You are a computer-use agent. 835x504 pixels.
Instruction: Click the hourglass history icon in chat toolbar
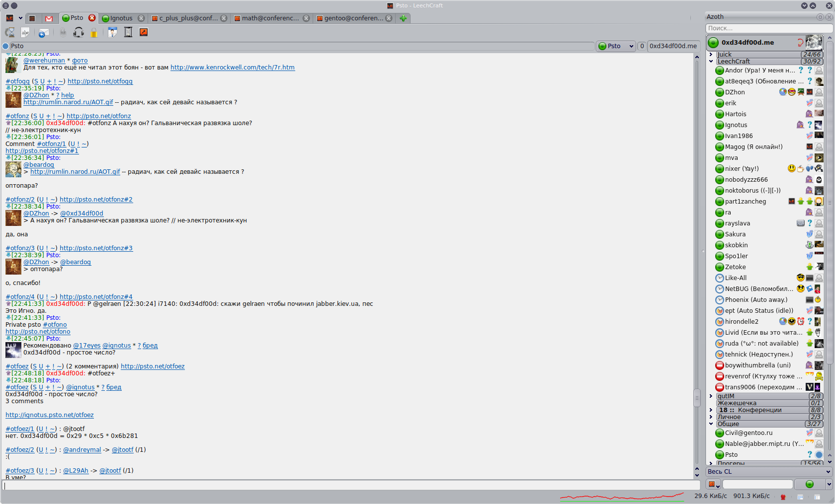pyautogui.click(x=9, y=32)
